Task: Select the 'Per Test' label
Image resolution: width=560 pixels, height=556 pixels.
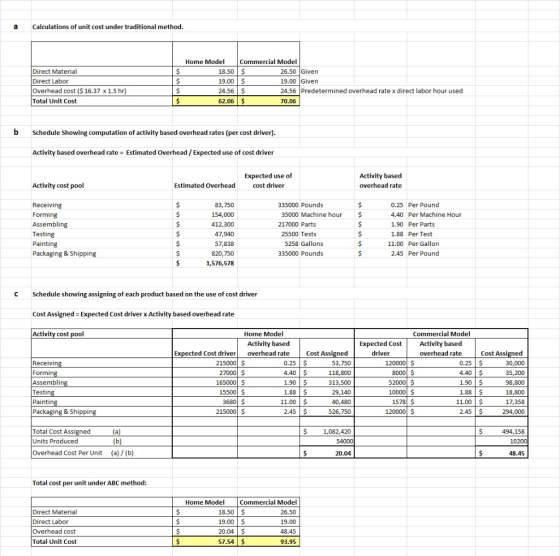Action: click(420, 234)
